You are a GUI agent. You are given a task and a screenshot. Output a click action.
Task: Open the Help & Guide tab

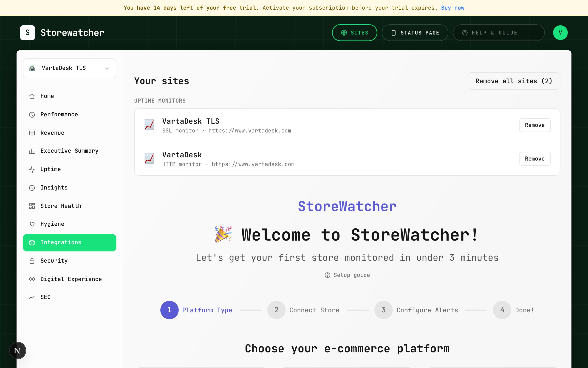(x=499, y=33)
